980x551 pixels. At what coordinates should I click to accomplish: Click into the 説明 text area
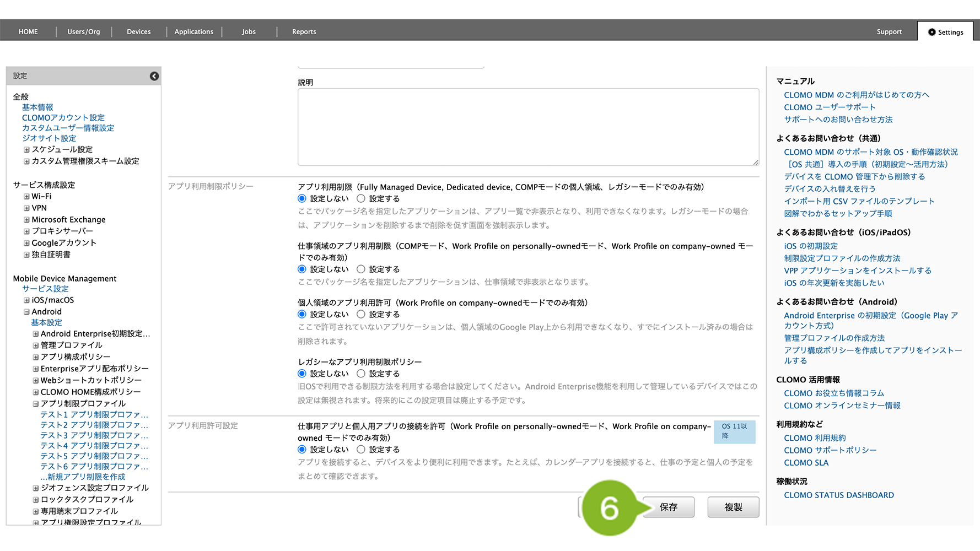pos(528,127)
